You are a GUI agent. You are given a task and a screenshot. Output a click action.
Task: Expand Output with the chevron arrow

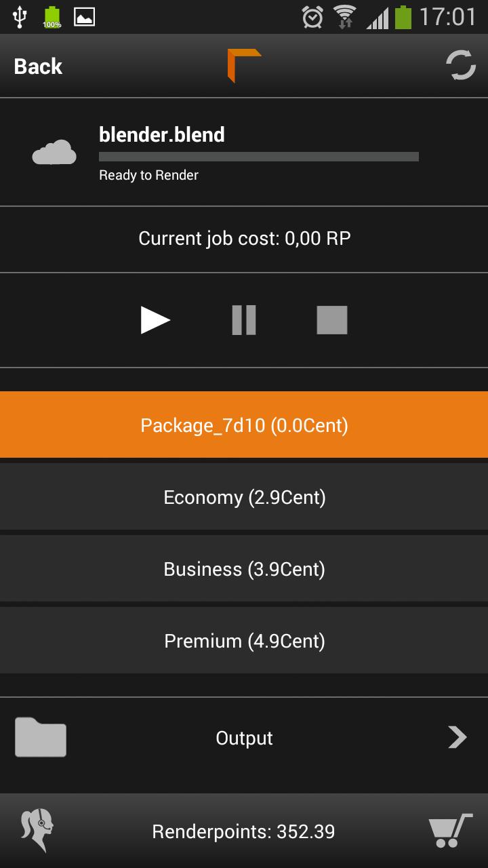[x=457, y=737]
